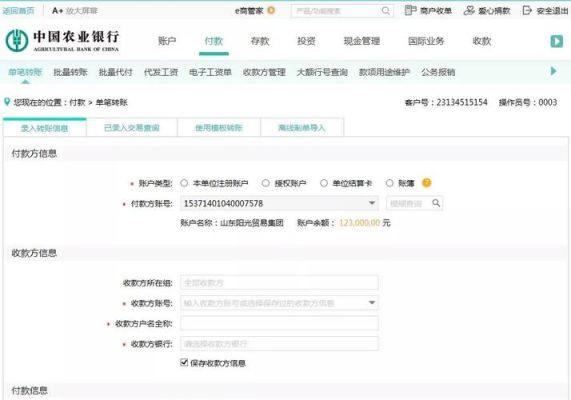Click the 收款方银行 selection field
The width and height of the screenshot is (571, 400).
(279, 344)
